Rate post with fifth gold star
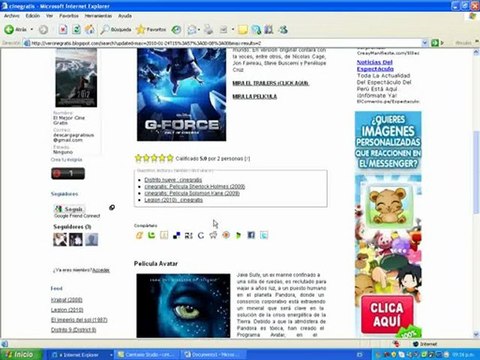This screenshot has width=480, height=360. 170,158
